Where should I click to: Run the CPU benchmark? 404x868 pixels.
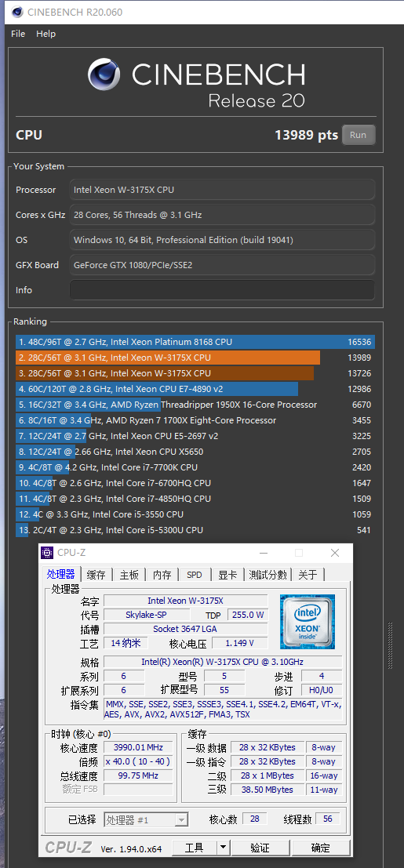[x=359, y=135]
